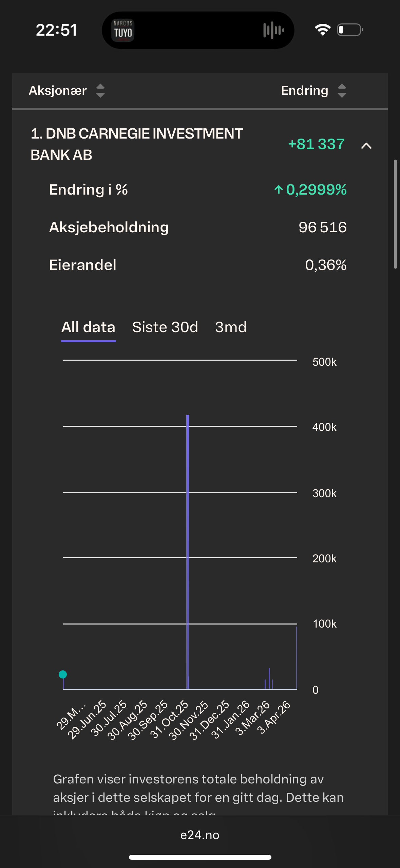The width and height of the screenshot is (400, 868).
Task: Select the All data tab
Action: (x=88, y=327)
